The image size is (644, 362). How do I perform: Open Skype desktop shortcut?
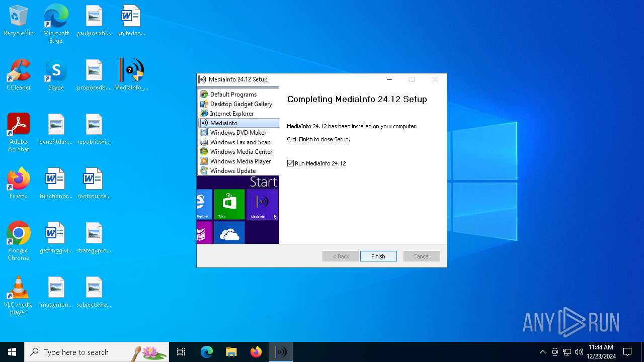[56, 75]
